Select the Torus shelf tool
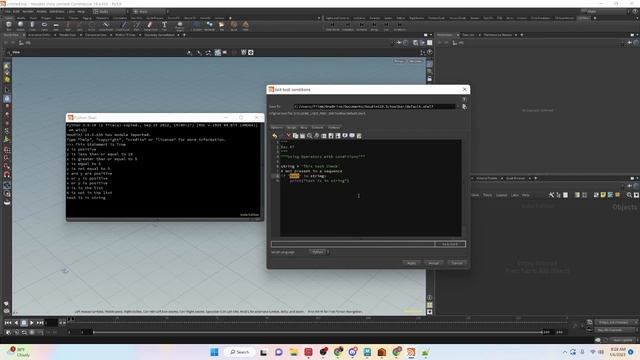The height and width of the screenshot is (360, 640). (x=44, y=26)
